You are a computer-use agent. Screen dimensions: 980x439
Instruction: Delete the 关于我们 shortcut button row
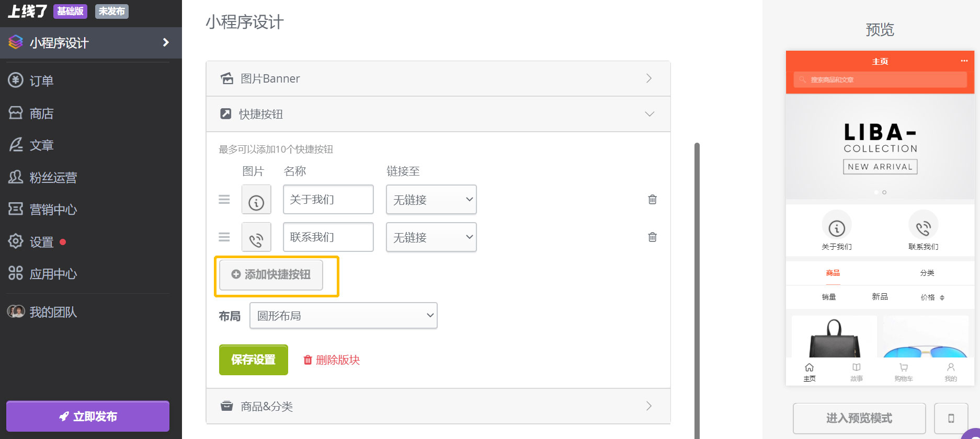coord(652,200)
